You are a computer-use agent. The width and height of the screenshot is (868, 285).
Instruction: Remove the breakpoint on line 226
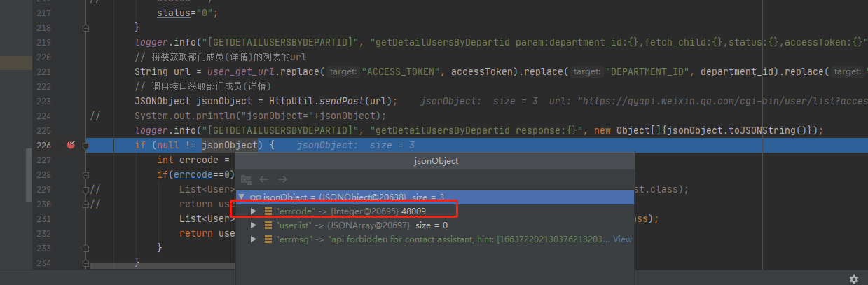click(x=70, y=145)
